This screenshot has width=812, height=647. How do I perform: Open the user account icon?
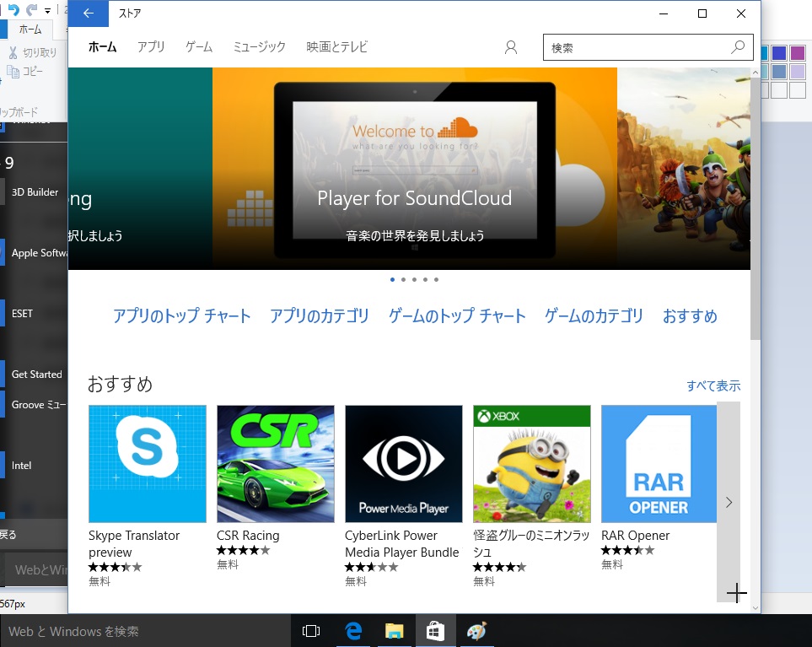coord(511,47)
